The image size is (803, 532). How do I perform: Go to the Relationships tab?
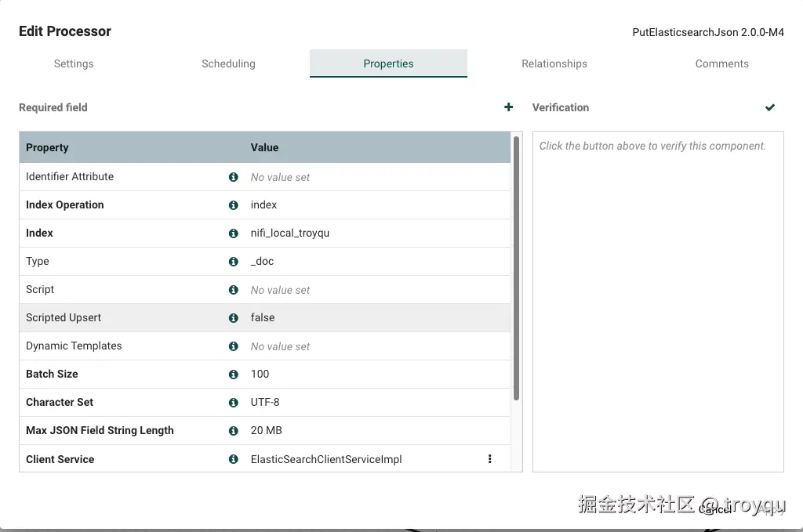pos(554,63)
